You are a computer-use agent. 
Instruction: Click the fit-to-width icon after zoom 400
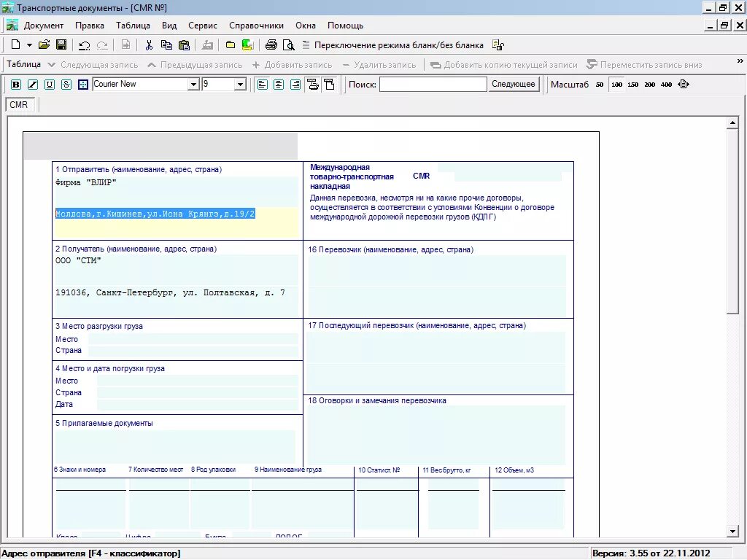pyautogui.click(x=684, y=85)
